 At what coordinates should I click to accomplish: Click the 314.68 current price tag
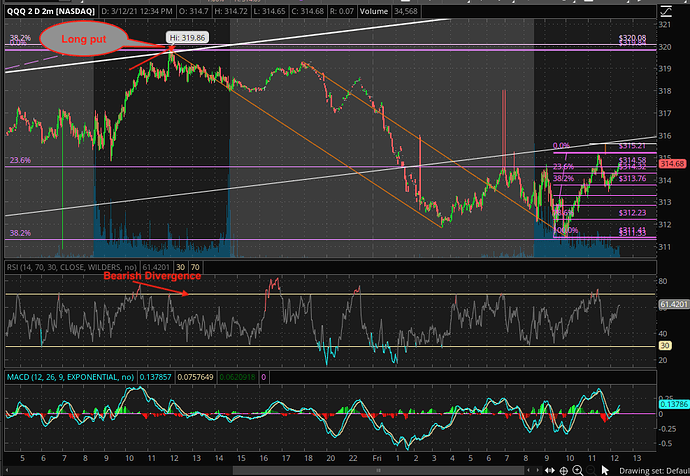coord(671,162)
